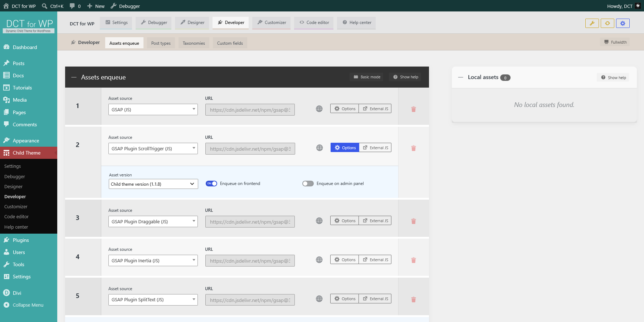Viewport: 644px width, 322px height.
Task: Show help for Assets enqueue
Action: pyautogui.click(x=406, y=77)
